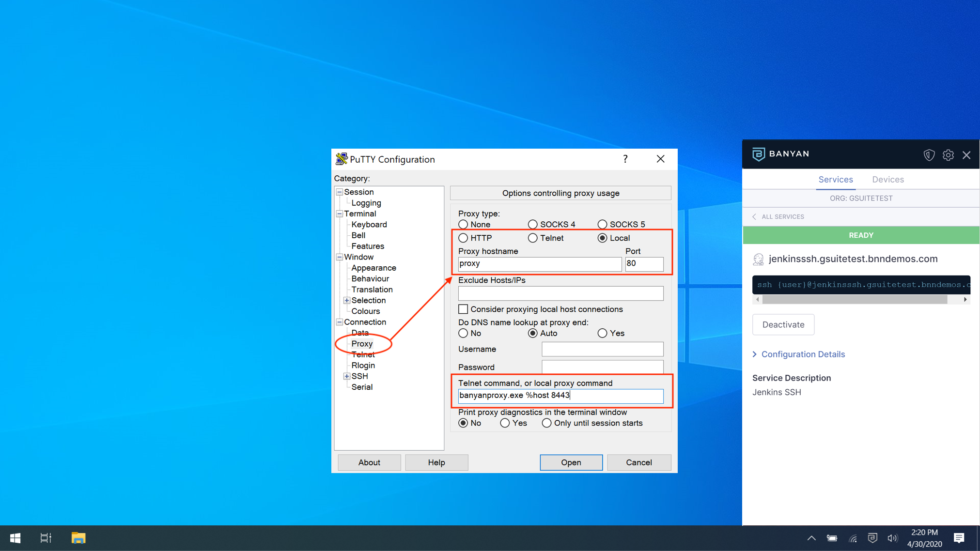The width and height of the screenshot is (980, 551).
Task: Show hidden tray icons arrow
Action: coord(811,538)
